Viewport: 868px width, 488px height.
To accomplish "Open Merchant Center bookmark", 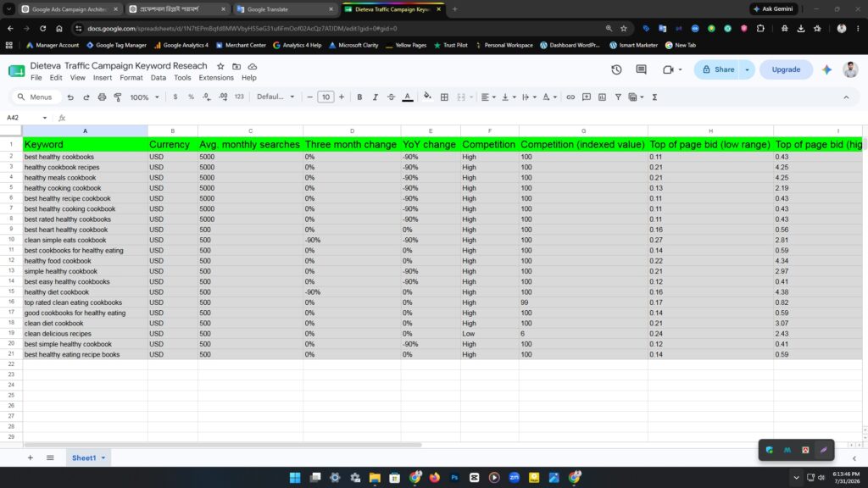I will (x=241, y=46).
